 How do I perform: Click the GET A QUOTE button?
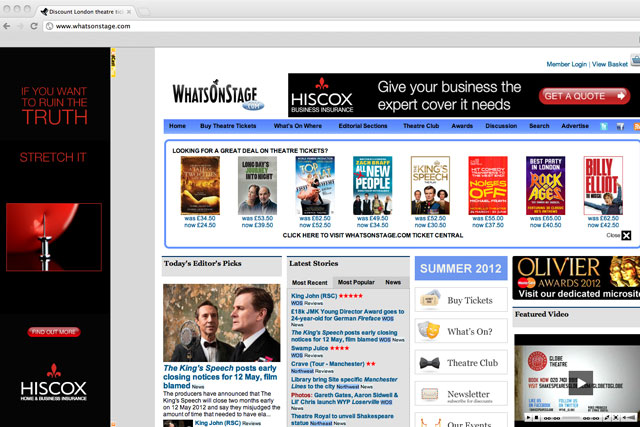pyautogui.click(x=584, y=96)
